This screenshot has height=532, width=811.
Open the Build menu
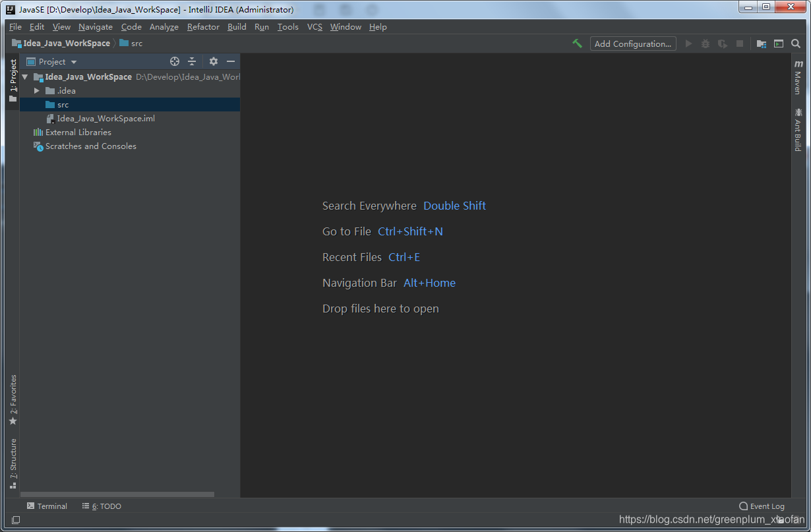(x=237, y=27)
